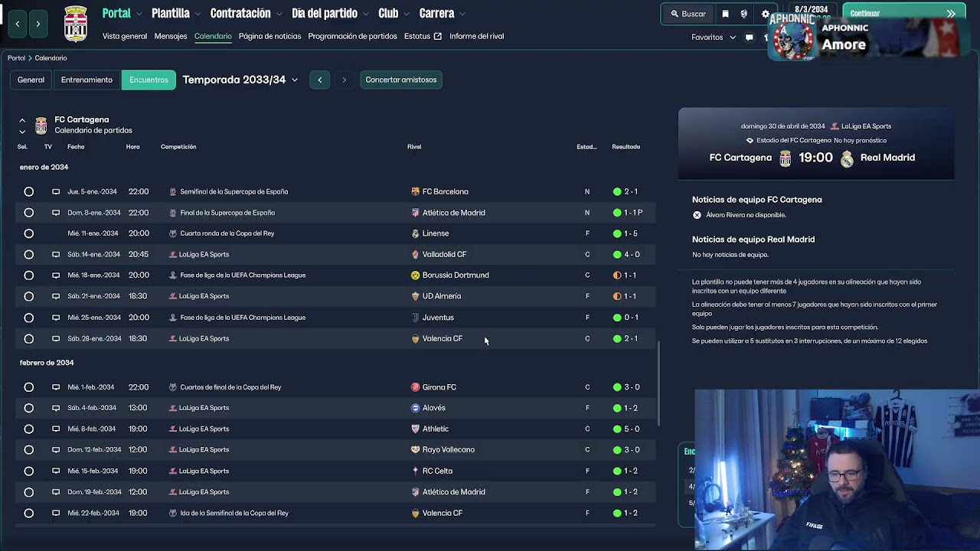Click the FC Cartagena badge in match preview

coord(785,158)
